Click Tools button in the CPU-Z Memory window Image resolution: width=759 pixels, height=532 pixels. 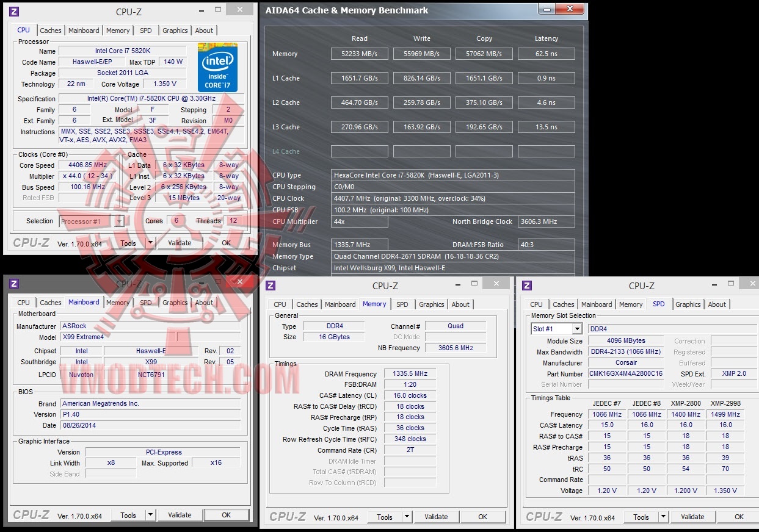tap(385, 517)
